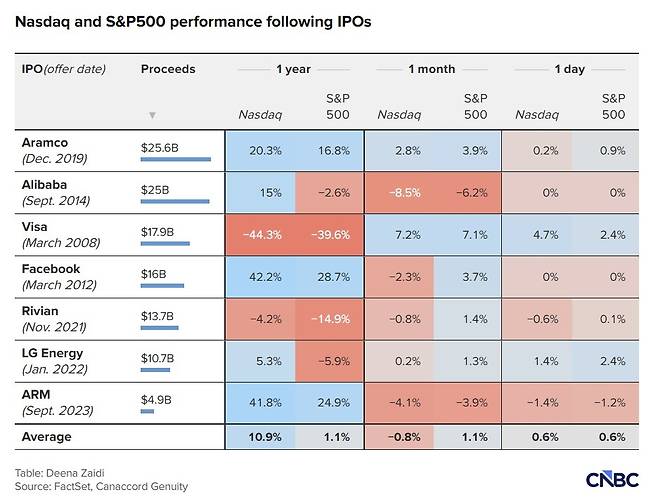
Task: Click the CNBC logo
Action: [612, 480]
